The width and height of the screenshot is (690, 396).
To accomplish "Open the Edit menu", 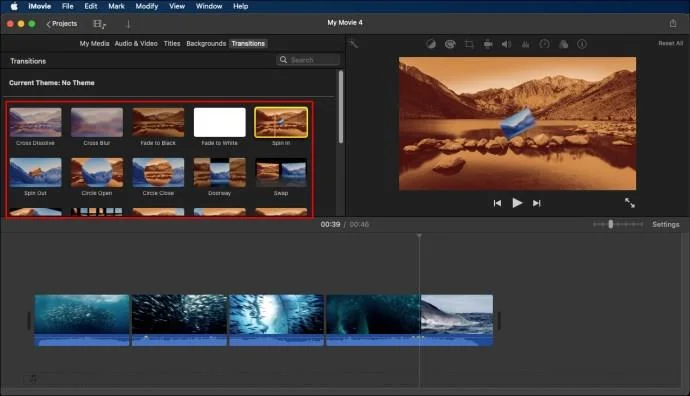I will click(x=91, y=6).
